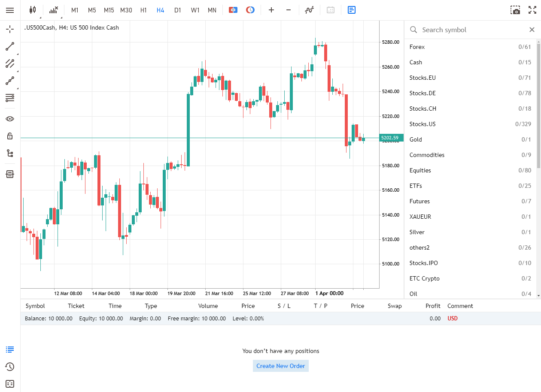Open the trend line drawing tool
The width and height of the screenshot is (541, 392).
10,46
